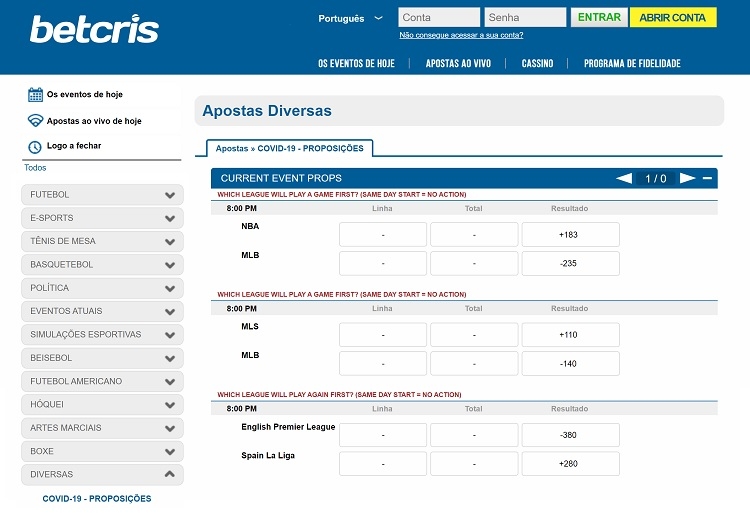Image resolution: width=750 pixels, height=513 pixels.
Task: Collapse Current Event Props with minus icon
Action: coord(708,179)
